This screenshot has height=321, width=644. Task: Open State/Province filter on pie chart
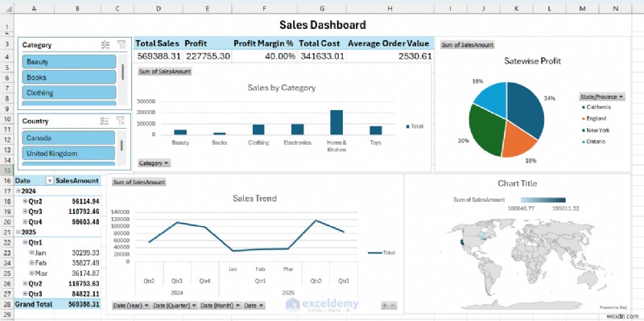[602, 97]
